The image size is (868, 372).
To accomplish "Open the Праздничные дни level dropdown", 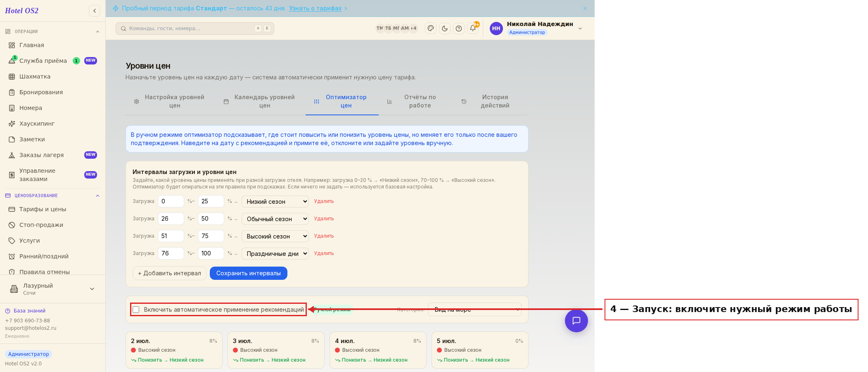I will click(275, 254).
